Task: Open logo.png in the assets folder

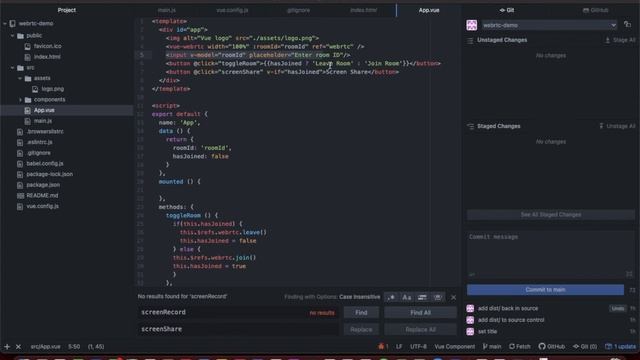Action: tap(52, 89)
